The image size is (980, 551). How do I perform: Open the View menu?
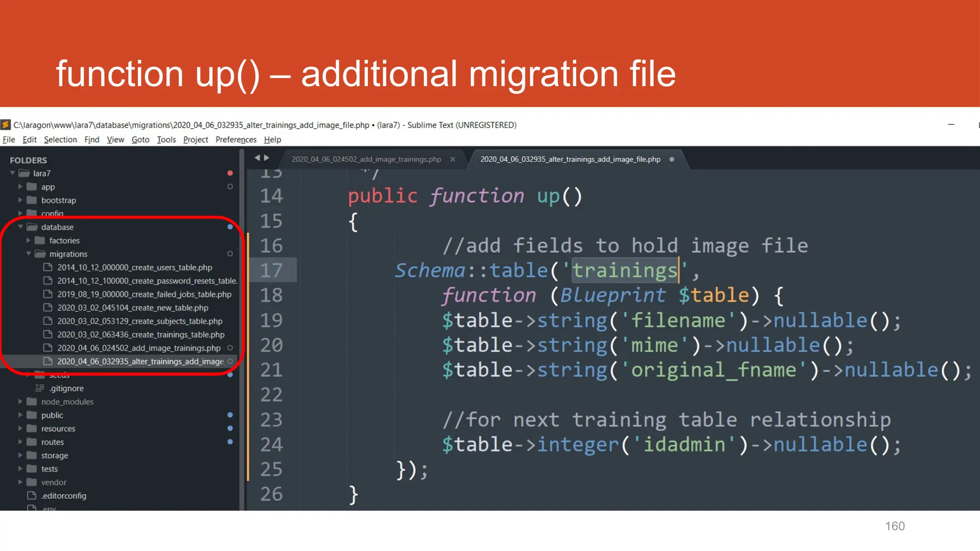tap(115, 139)
